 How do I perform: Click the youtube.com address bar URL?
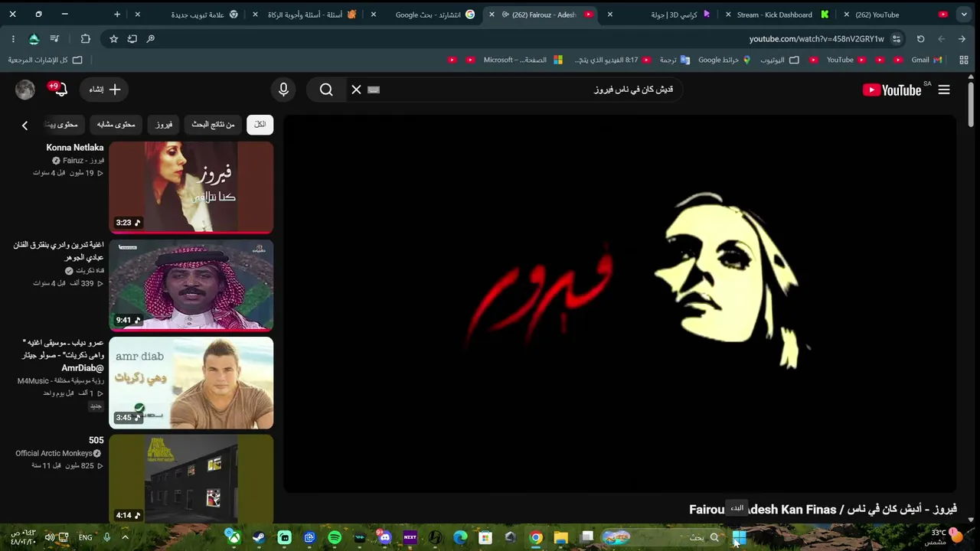[x=816, y=39]
